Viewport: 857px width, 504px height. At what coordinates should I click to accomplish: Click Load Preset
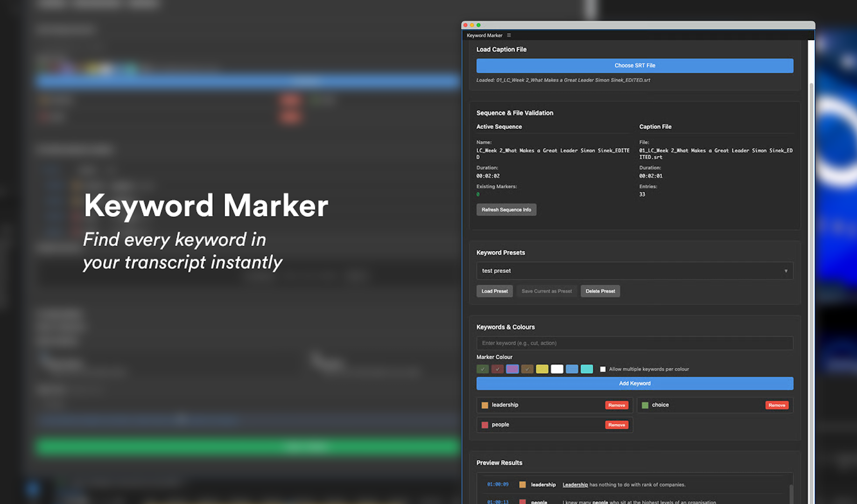pyautogui.click(x=494, y=291)
